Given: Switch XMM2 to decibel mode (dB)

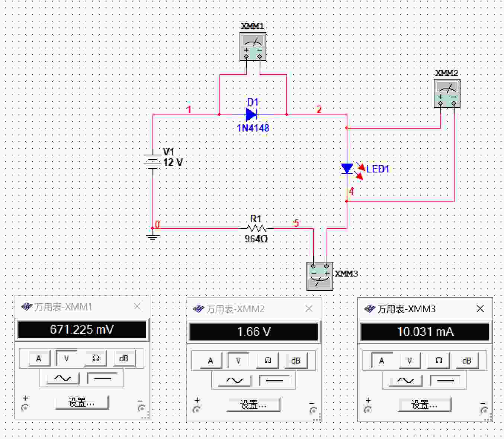Looking at the screenshot, I should pos(296,361).
